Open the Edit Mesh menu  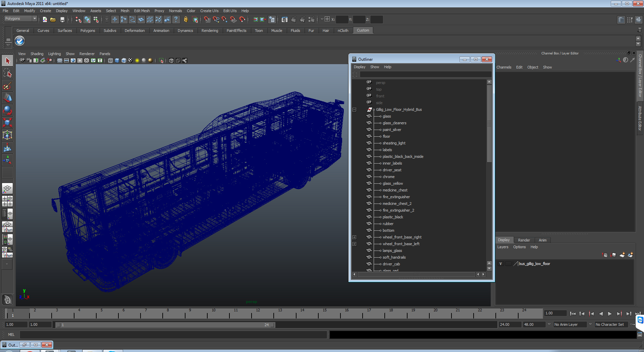pos(142,11)
